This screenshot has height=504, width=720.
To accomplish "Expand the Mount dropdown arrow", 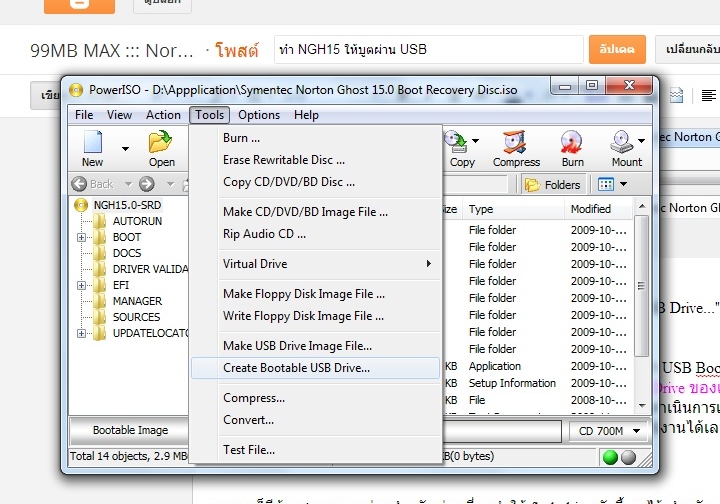I will (x=641, y=140).
